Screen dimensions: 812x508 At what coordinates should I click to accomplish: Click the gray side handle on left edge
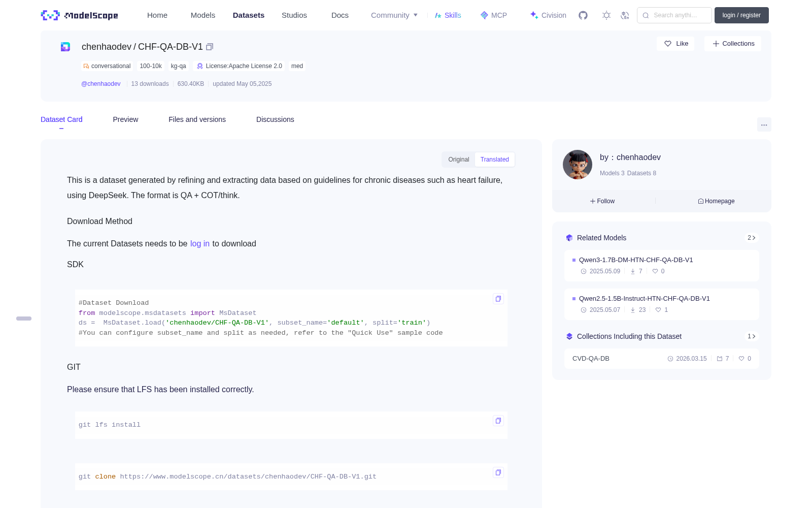pyautogui.click(x=24, y=319)
